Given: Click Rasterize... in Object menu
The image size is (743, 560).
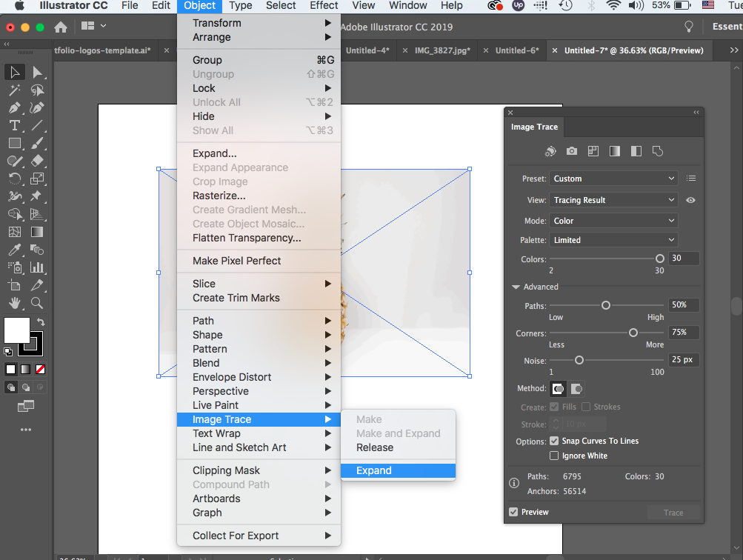Looking at the screenshot, I should [x=259, y=196].
